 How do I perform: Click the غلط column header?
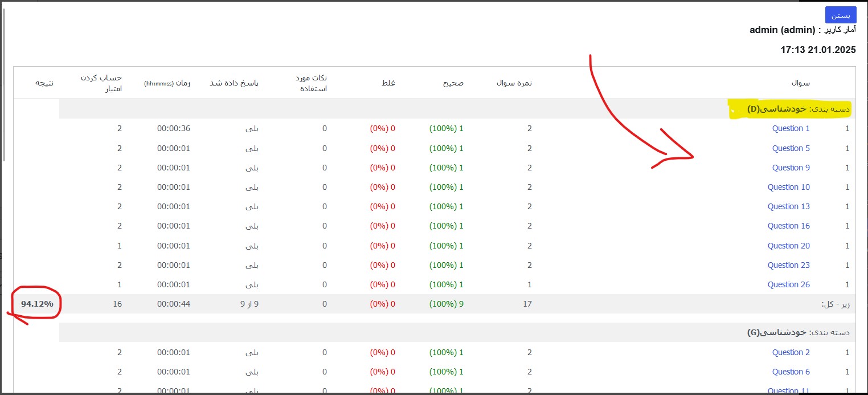click(x=388, y=83)
